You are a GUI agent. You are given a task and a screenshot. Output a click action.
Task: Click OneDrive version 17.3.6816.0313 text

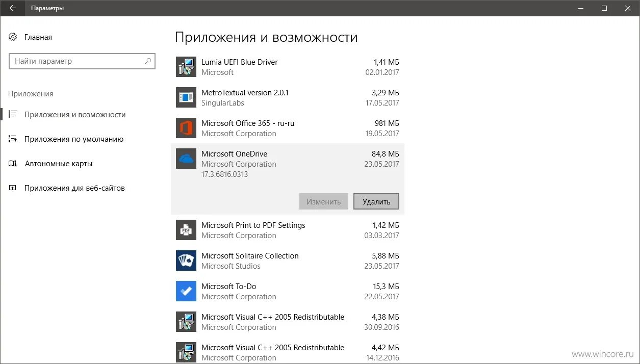point(225,174)
